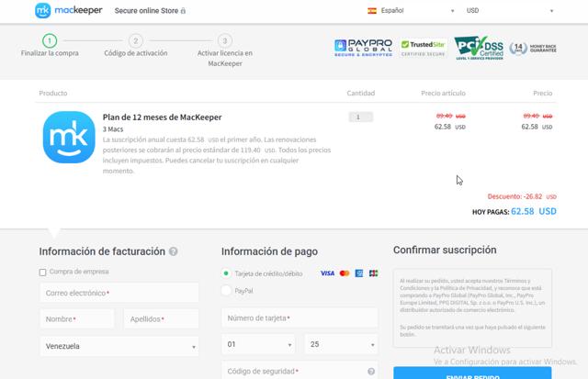Image resolution: width=588 pixels, height=379 pixels.
Task: Click step 1 circle Finalizar la compra
Action: [x=50, y=40]
